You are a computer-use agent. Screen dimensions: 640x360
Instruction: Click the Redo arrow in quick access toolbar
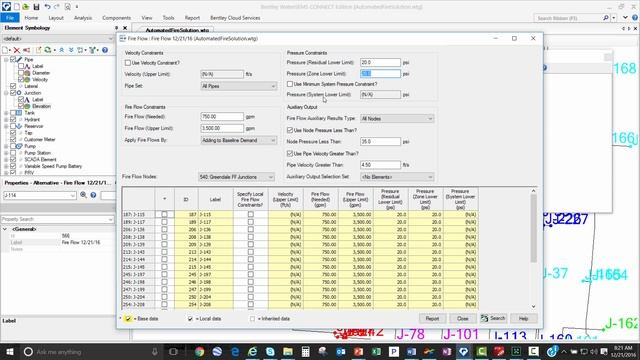[x=57, y=7]
